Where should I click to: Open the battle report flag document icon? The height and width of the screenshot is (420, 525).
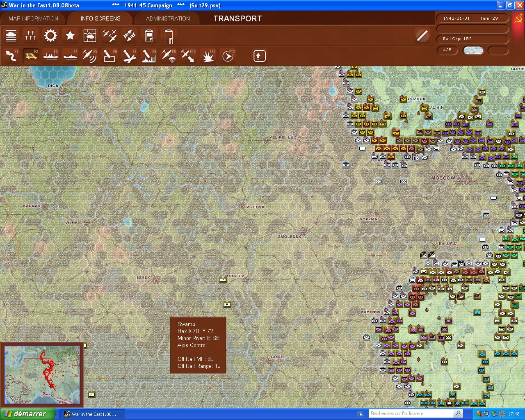[x=149, y=36]
